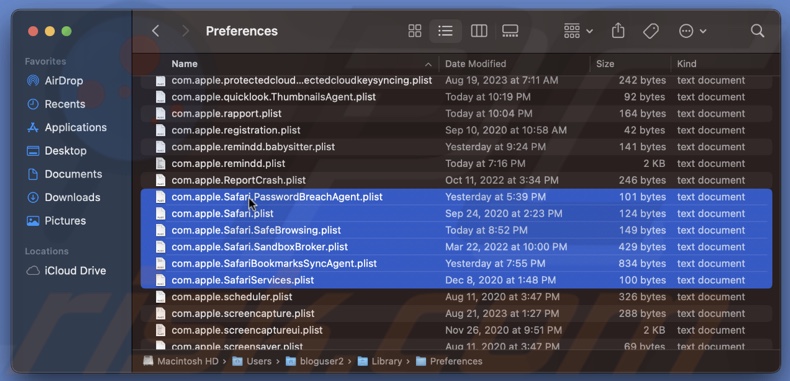Click file icon of com.apple.screencaptureui.plist
The width and height of the screenshot is (790, 381).
tap(160, 330)
